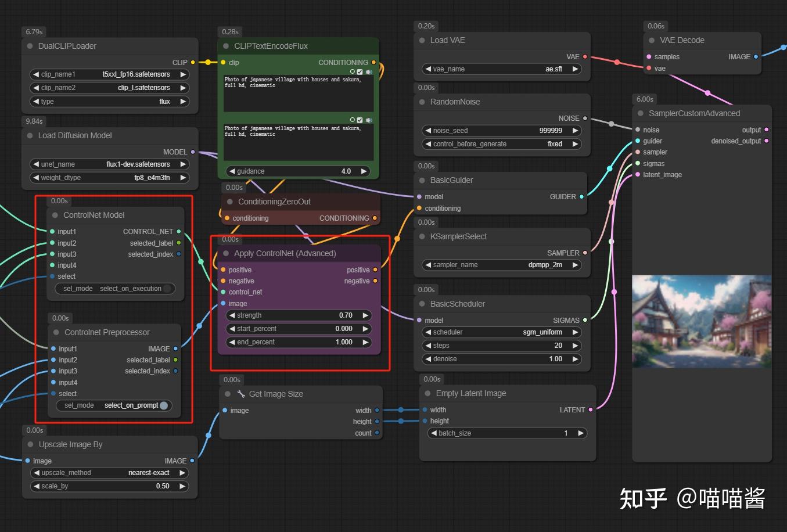Uncheck the checkbox above the second prompt box

360,120
